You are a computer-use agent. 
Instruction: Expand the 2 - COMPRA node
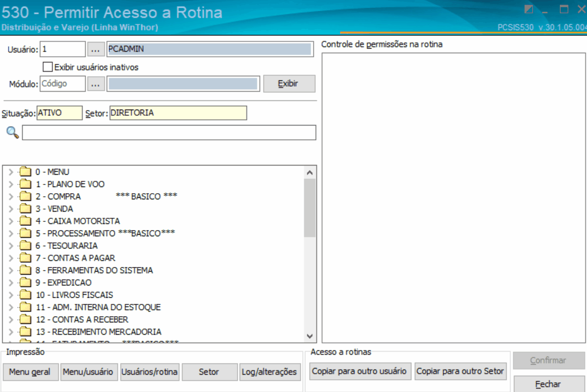11,197
